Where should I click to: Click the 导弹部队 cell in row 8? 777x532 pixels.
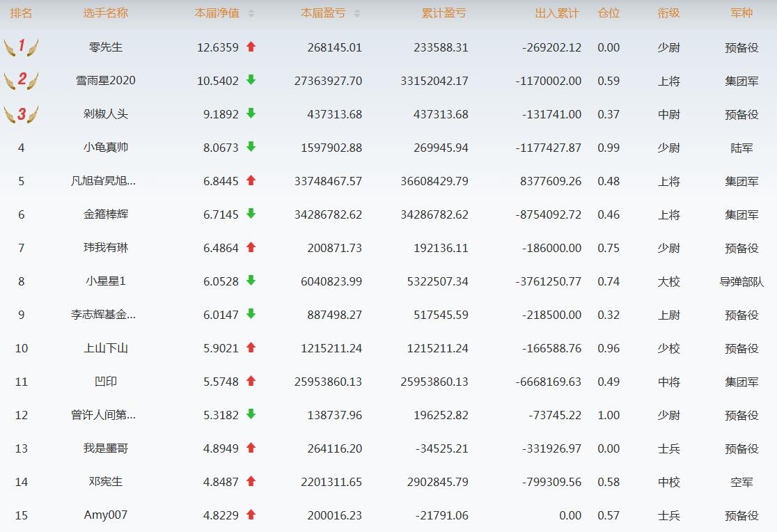click(741, 281)
